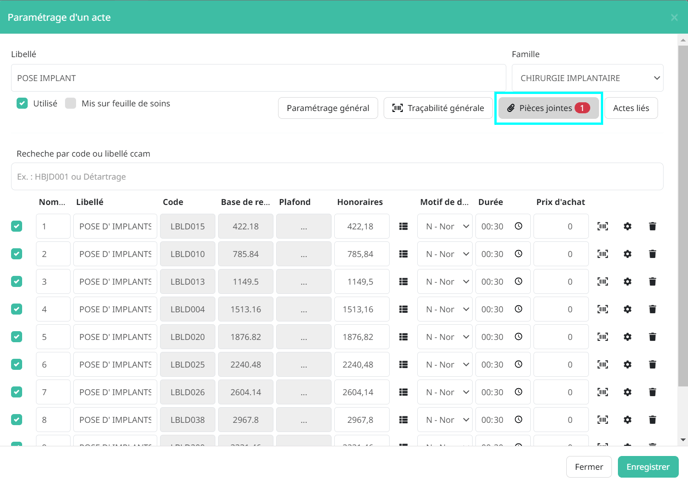Open settings gear for row LBLD010
Screen dimensions: 688x485
627,254
